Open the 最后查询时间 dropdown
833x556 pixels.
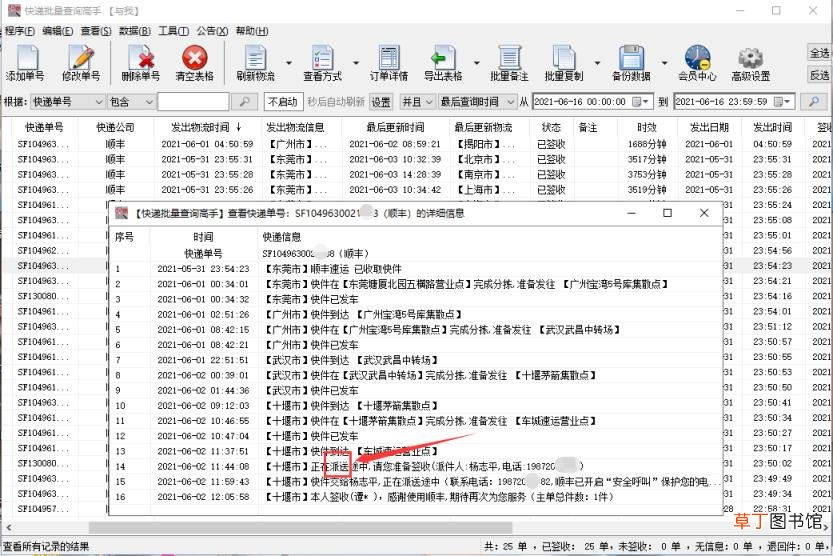477,101
